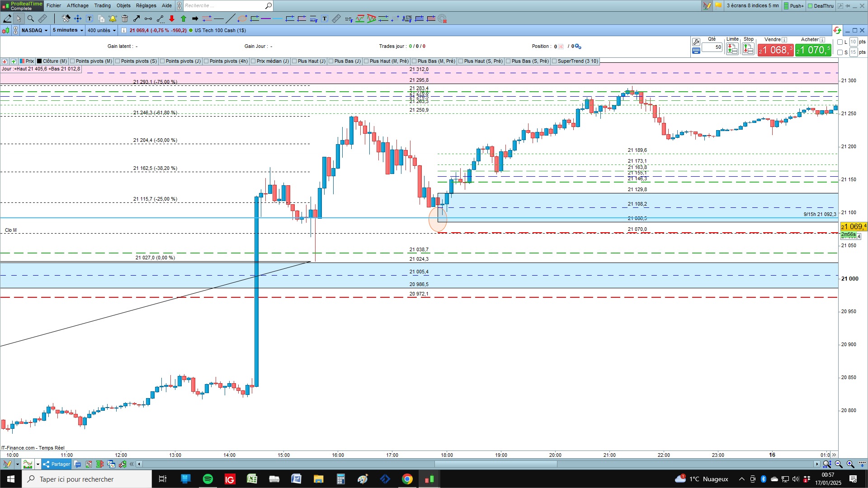868x488 pixels.
Task: Click the Partager share button
Action: (x=57, y=464)
